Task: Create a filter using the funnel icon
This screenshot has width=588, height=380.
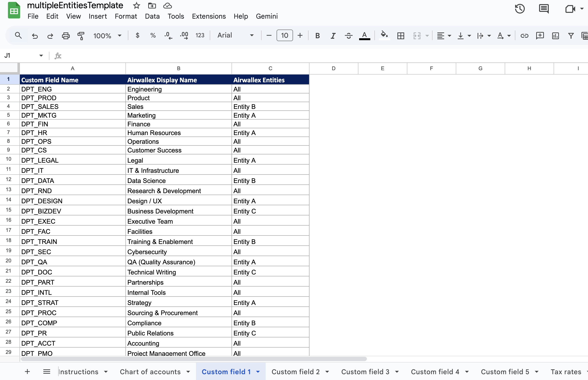Action: 571,36
